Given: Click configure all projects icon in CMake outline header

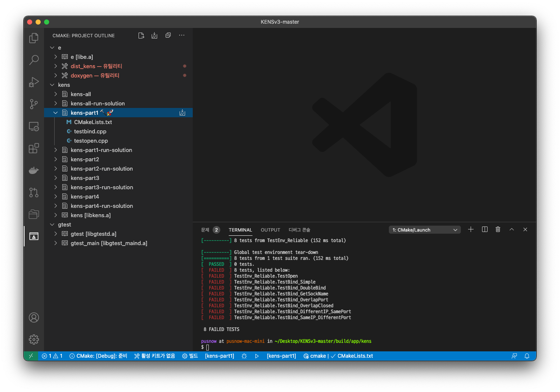Looking at the screenshot, I should 141,36.
